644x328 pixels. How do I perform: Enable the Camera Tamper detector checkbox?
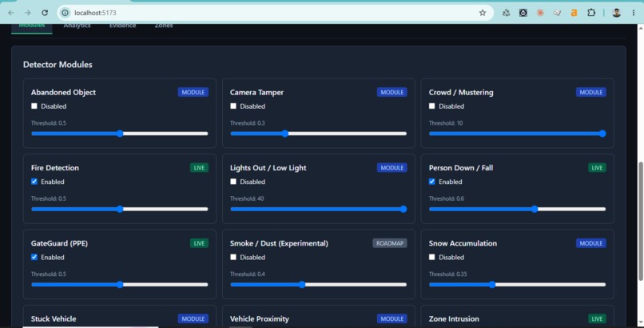coord(233,106)
